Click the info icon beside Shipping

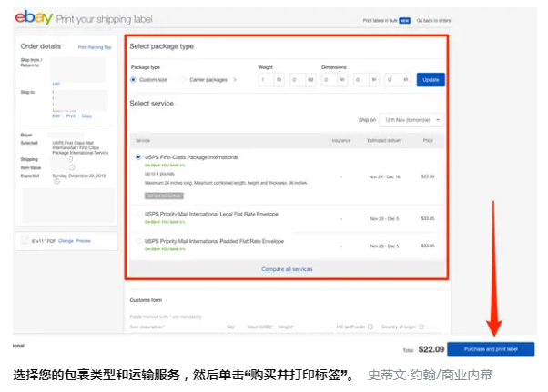71,159
